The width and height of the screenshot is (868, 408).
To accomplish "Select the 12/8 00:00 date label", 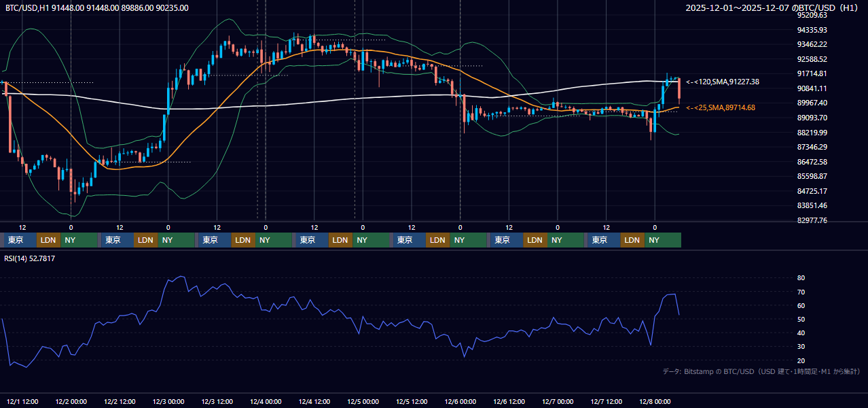I will tap(655, 402).
